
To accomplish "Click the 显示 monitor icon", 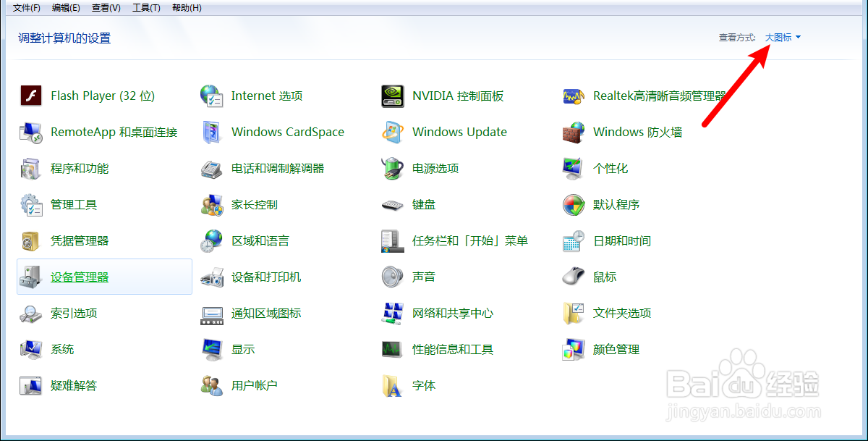I will coord(212,349).
